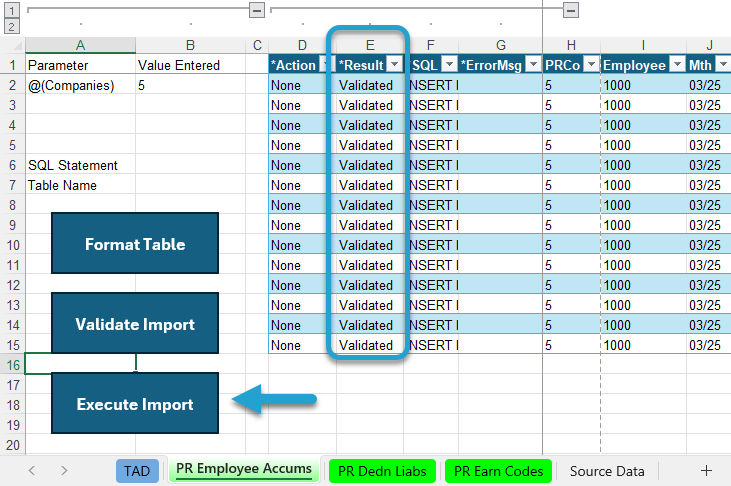Viewport: 731px width, 486px height.
Task: Click the 'Value Entered' cell
Action: 190,65
